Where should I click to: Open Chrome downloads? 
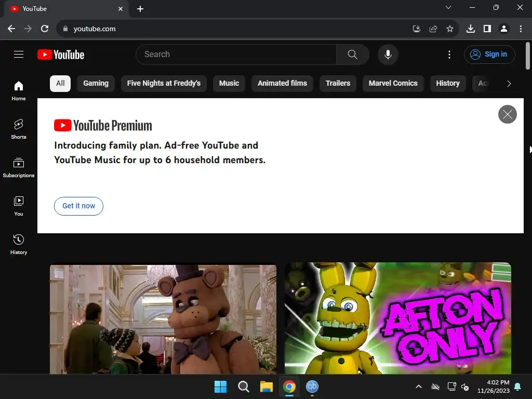[x=471, y=29]
